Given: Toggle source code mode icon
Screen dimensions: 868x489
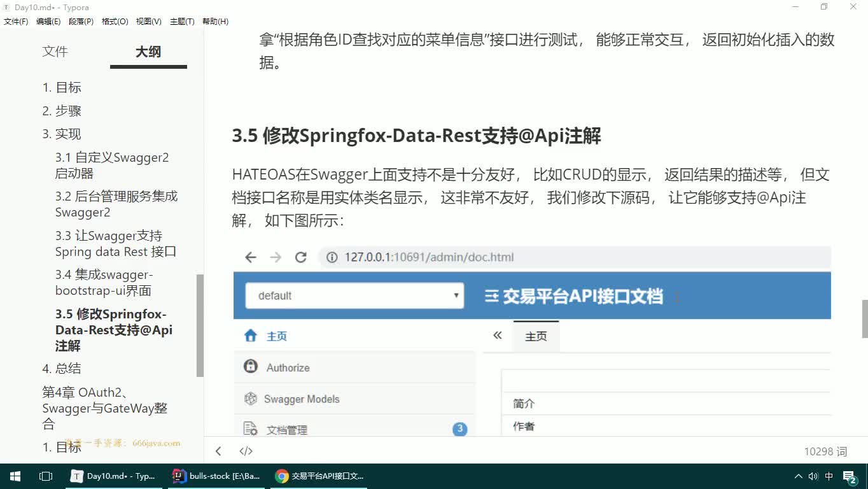Looking at the screenshot, I should 246,451.
